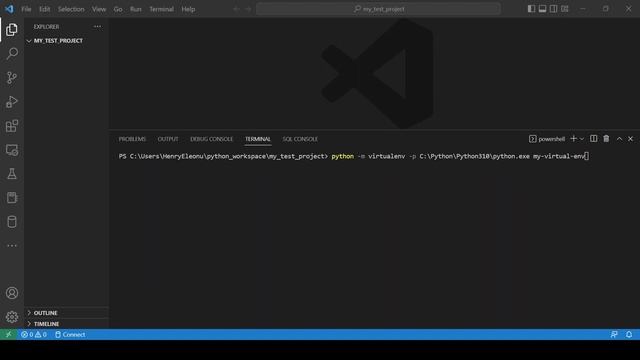Switch to the SQL CONSOLE tab
This screenshot has width=640, height=360.
pyautogui.click(x=300, y=139)
